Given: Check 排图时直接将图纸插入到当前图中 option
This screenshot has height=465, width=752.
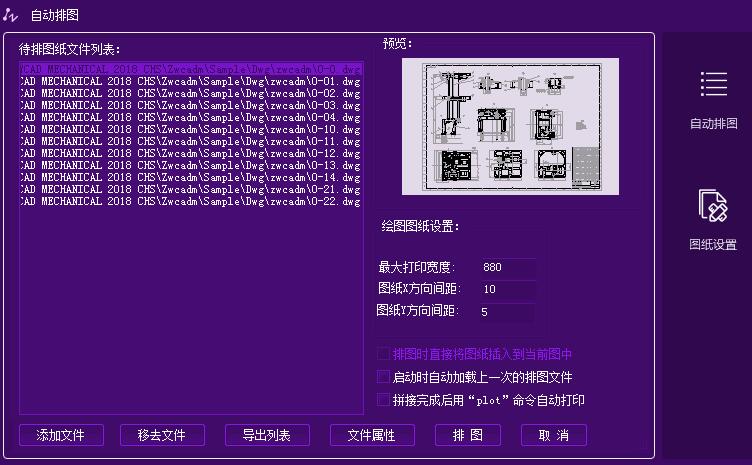Looking at the screenshot, I should point(383,354).
